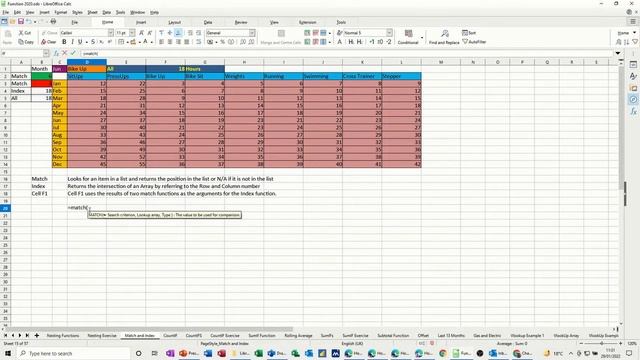Open the cell style dropdown
The height and width of the screenshot is (360, 640).
pyautogui.click(x=389, y=33)
